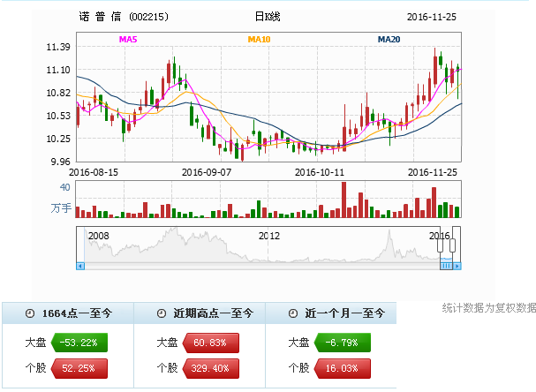
Task: Click the clock icon beside 近一个月一至今
Action: [x=293, y=313]
